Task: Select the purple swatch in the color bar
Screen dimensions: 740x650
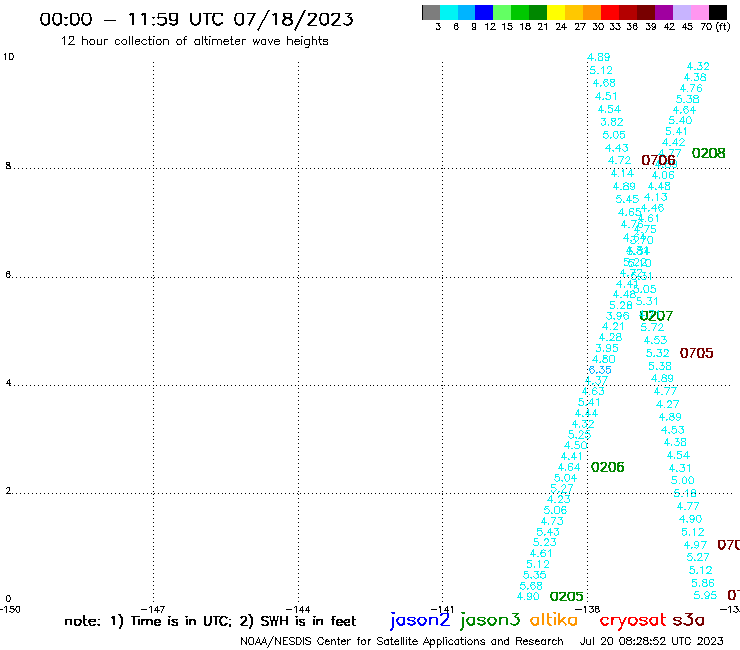Action: (x=663, y=12)
